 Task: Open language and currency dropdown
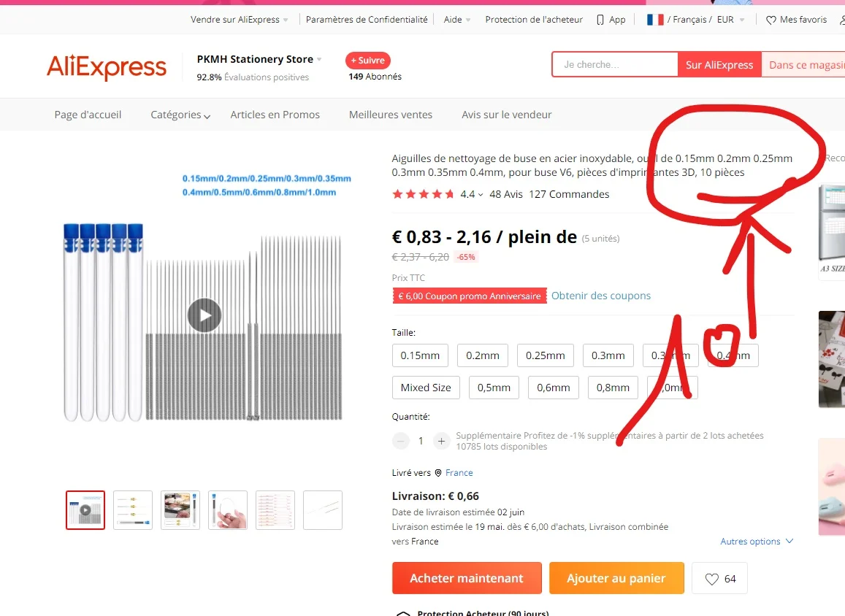coord(695,20)
